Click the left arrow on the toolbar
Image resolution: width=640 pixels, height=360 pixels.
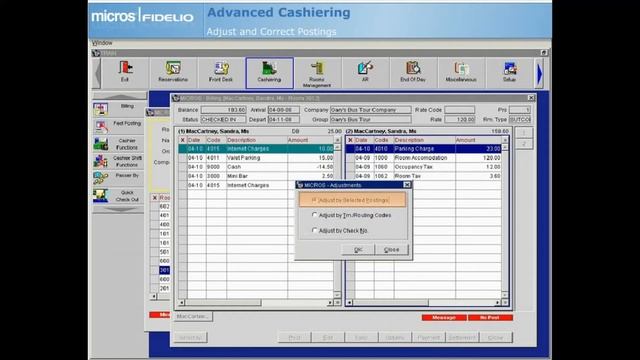(x=97, y=73)
